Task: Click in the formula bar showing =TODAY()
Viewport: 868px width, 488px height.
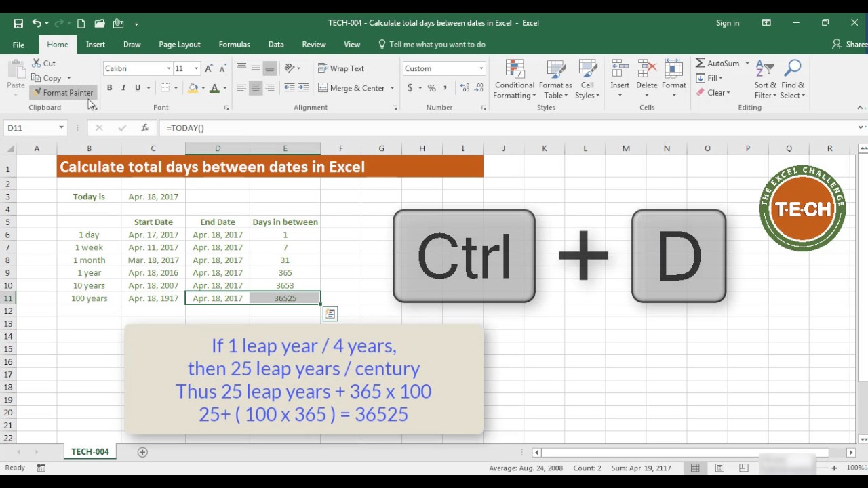Action: point(509,127)
